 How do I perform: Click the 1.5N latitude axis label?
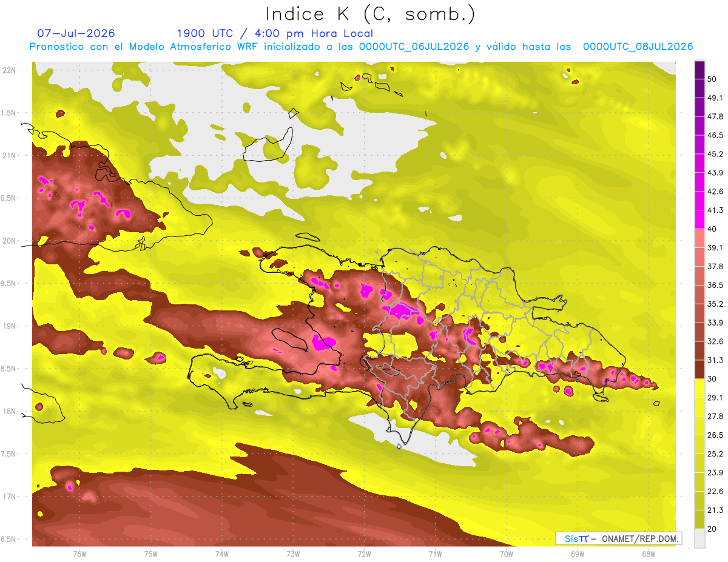[x=8, y=113]
